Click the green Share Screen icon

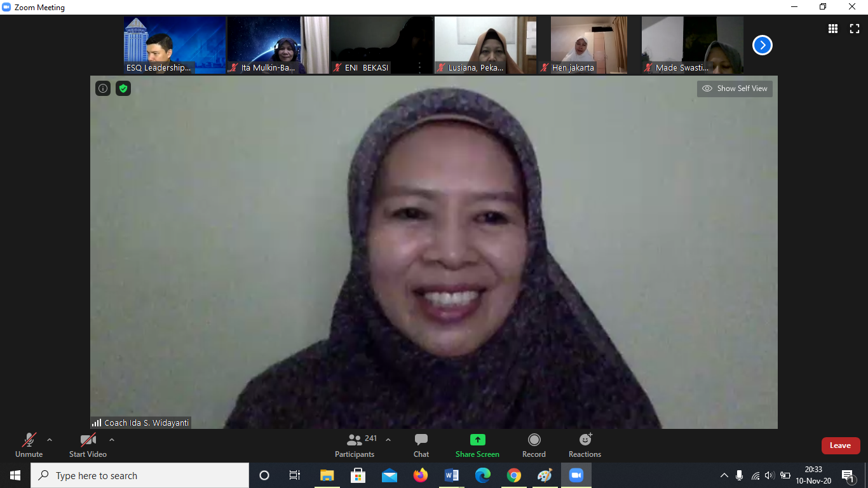tap(477, 440)
